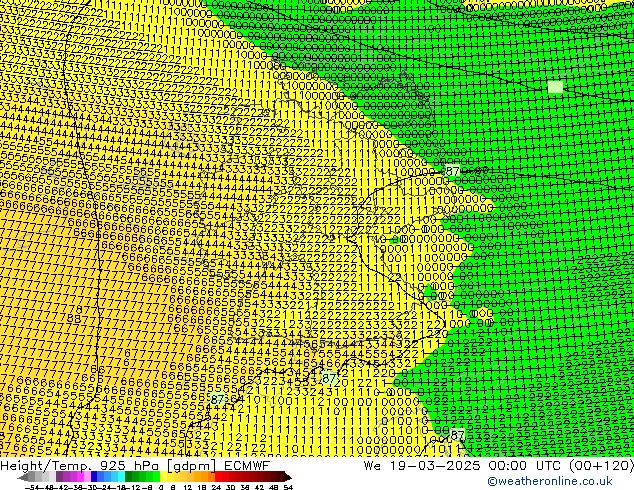The width and height of the screenshot is (634, 490).
Task: Click the dark maroon arrow end of the color scale
Action: pos(287,477)
